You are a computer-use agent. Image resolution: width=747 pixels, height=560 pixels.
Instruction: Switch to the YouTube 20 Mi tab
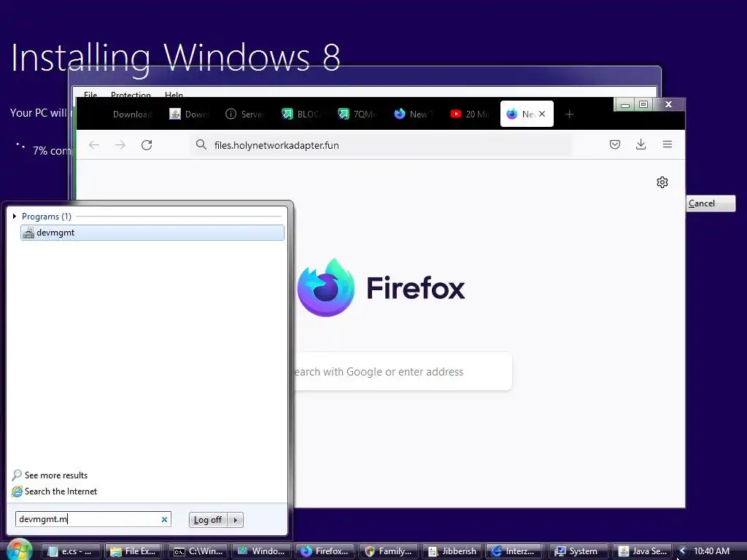(470, 114)
